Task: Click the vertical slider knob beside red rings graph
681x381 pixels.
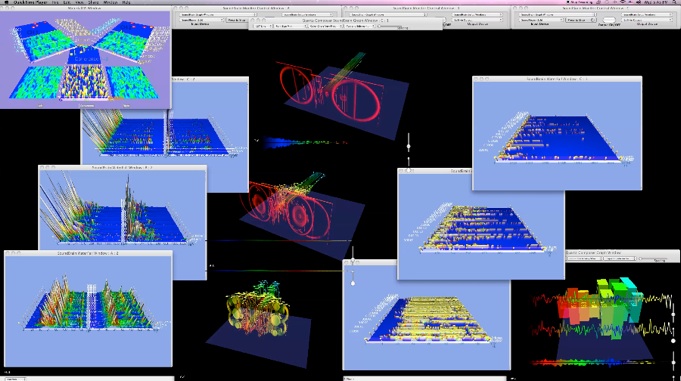Action: (x=408, y=146)
